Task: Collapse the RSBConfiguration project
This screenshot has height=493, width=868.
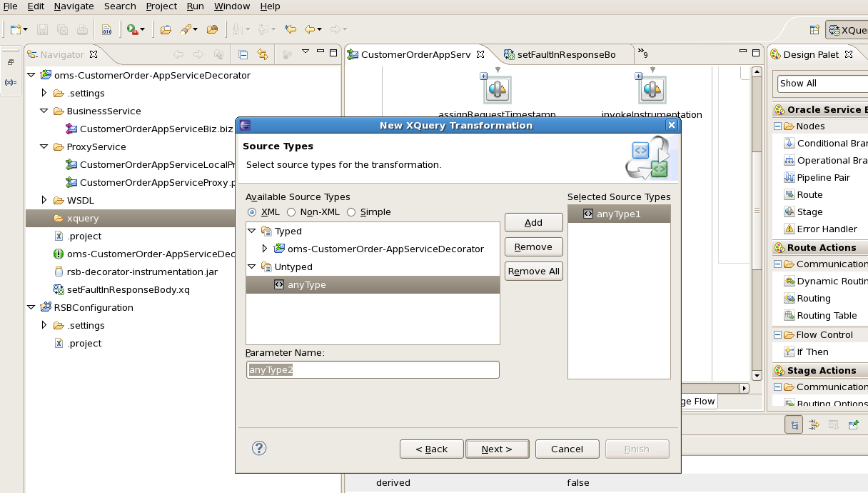Action: (x=31, y=307)
